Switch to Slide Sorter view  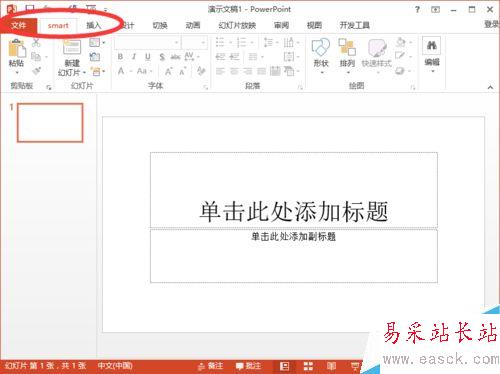pyautogui.click(x=308, y=366)
